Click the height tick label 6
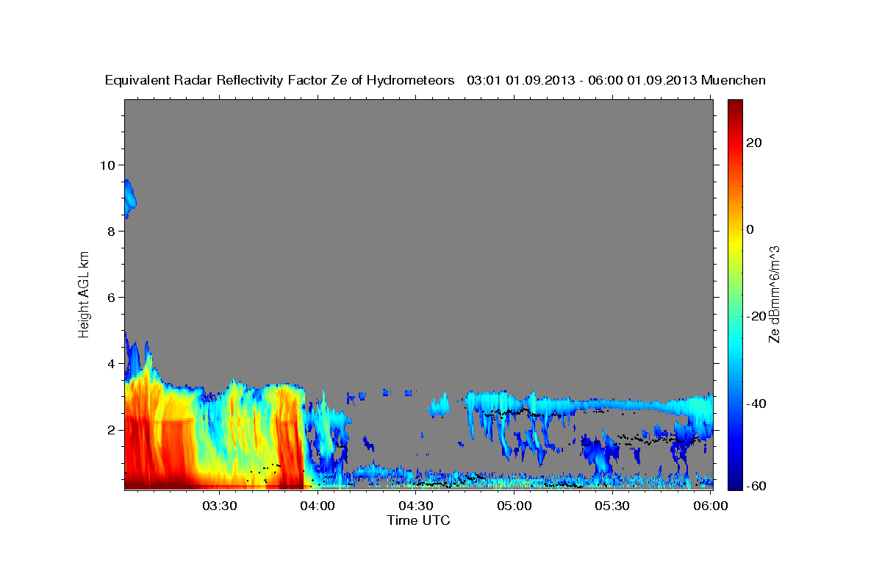The image size is (882, 588). 111,297
